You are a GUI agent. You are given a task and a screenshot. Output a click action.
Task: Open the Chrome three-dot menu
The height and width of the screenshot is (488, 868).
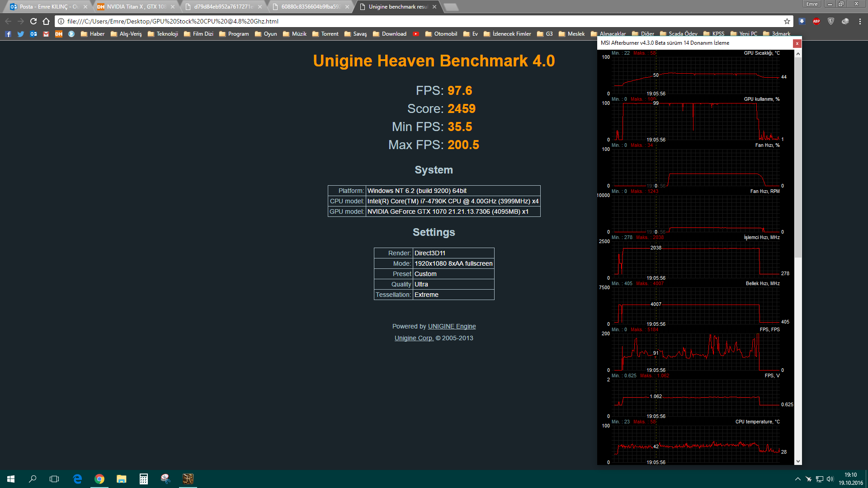coord(860,21)
